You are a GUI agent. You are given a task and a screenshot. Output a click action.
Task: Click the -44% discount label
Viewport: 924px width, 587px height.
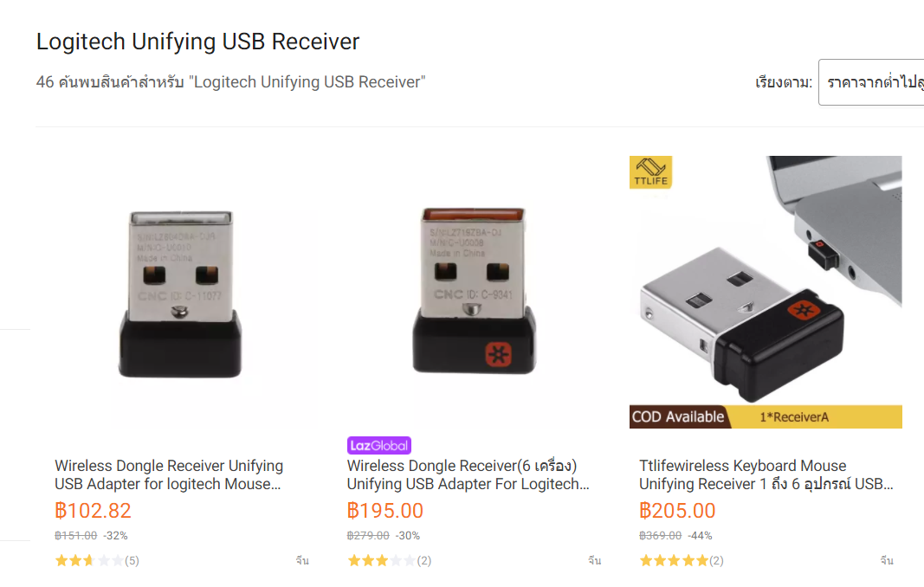tap(700, 536)
